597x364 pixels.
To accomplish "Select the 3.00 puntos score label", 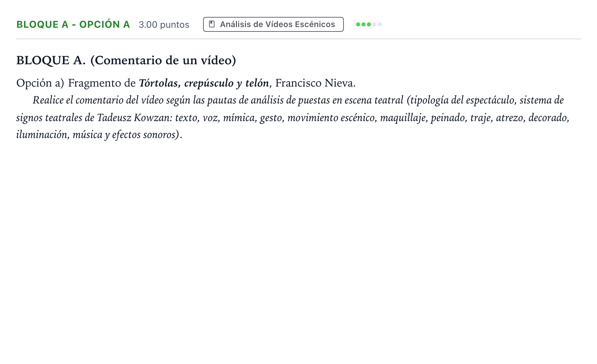I will [164, 24].
